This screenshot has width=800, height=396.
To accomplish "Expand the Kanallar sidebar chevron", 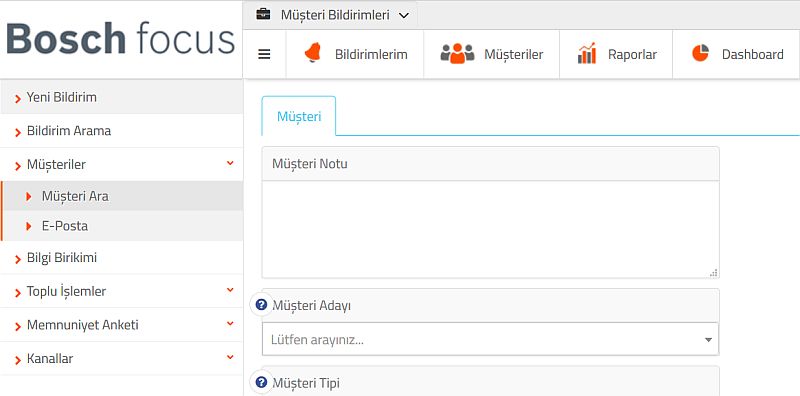I will coord(230,357).
